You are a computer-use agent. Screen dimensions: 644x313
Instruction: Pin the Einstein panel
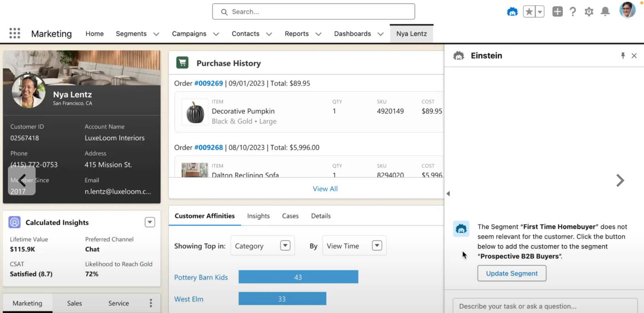point(623,56)
